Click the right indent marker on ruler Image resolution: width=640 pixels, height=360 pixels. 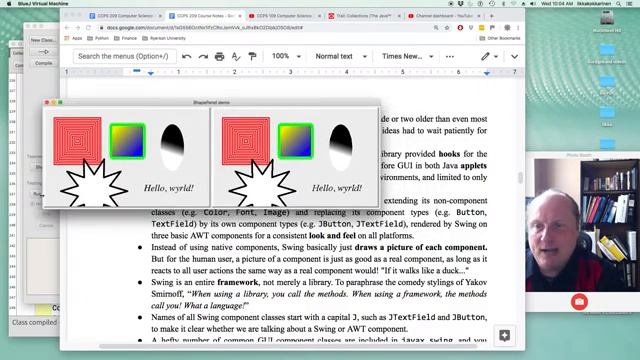[487, 73]
